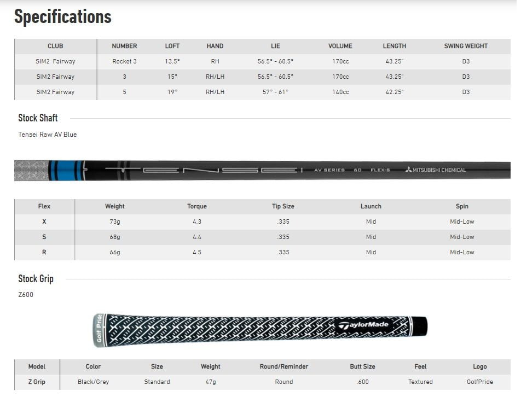Click the Size column header
Image resolution: width=521 pixels, height=420 pixels.
point(157,366)
